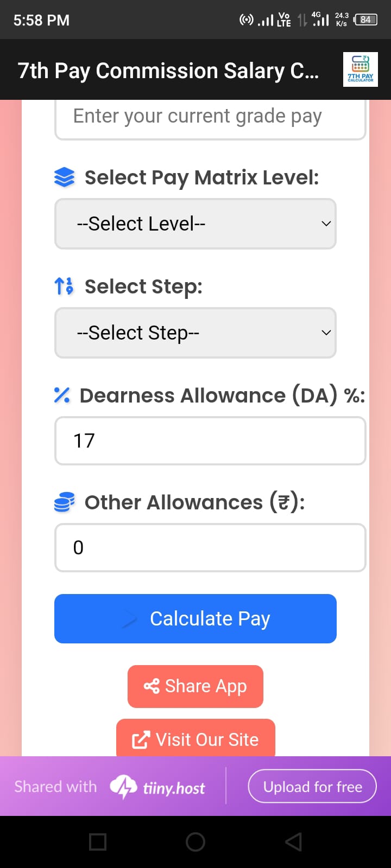The height and width of the screenshot is (868, 391).
Task: Click the tiiny.host lightning bolt logo
Action: pyautogui.click(x=124, y=786)
